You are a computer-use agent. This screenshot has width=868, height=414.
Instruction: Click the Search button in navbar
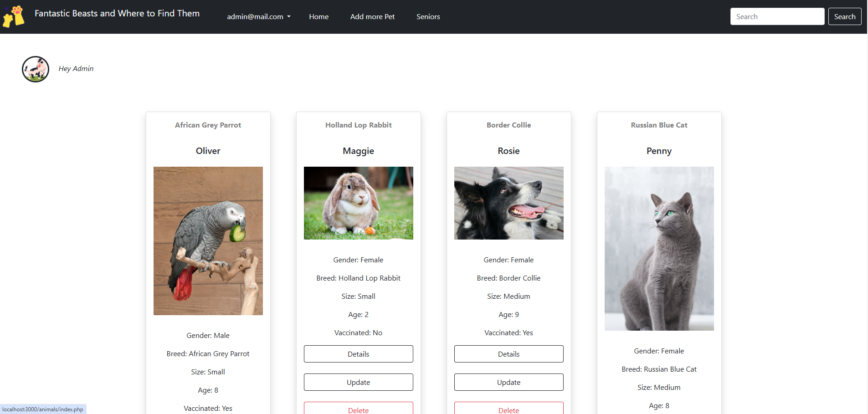pyautogui.click(x=845, y=16)
